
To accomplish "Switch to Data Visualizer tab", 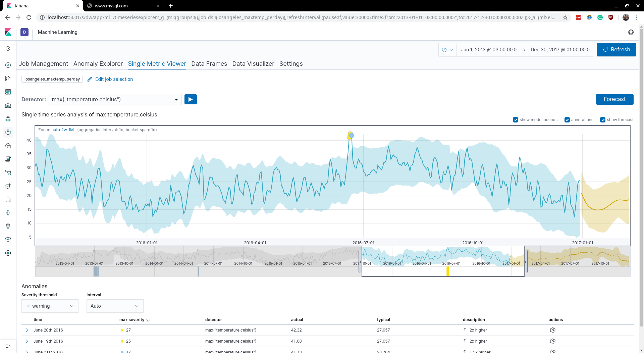I will click(x=253, y=64).
